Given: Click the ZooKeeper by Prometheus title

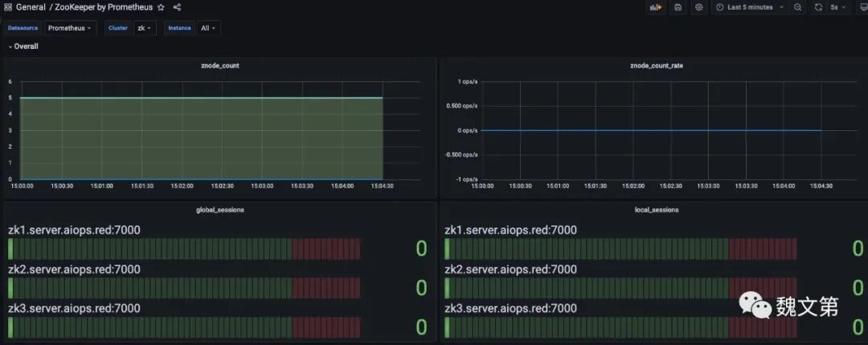Looking at the screenshot, I should [104, 7].
